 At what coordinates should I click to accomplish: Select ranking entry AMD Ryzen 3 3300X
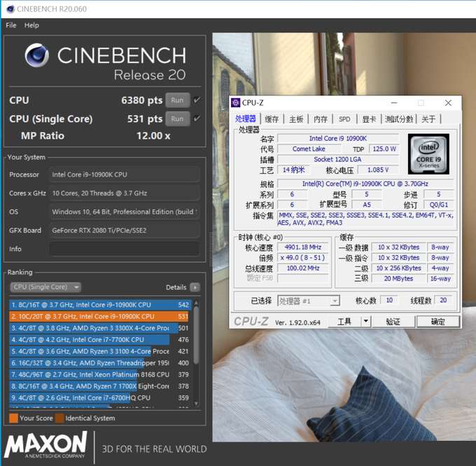(x=100, y=328)
